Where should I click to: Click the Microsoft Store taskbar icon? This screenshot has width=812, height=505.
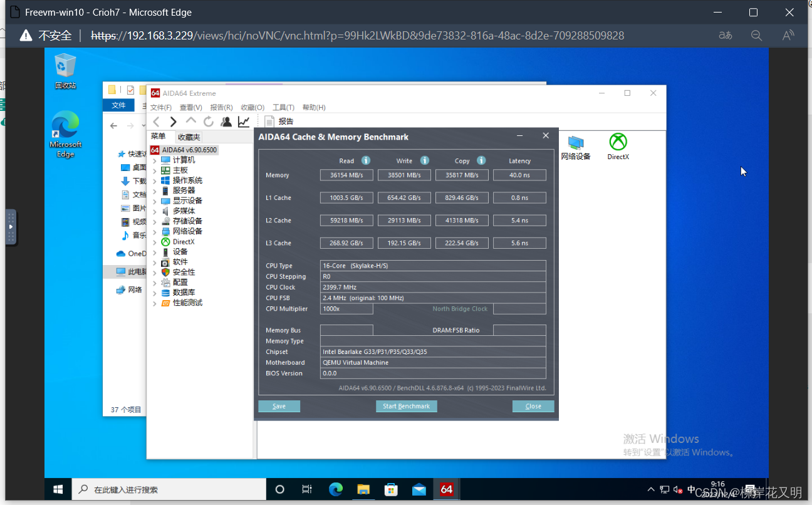coord(391,489)
